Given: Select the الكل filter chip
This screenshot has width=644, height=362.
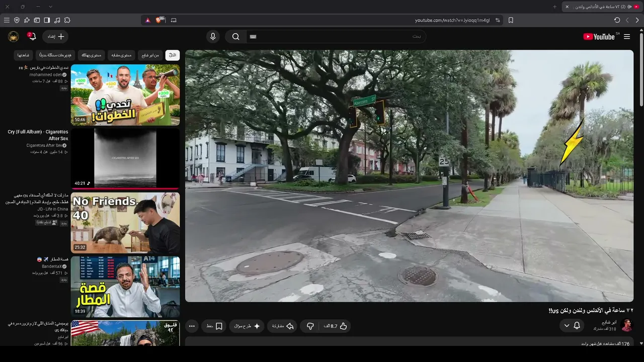Looking at the screenshot, I should [x=173, y=55].
